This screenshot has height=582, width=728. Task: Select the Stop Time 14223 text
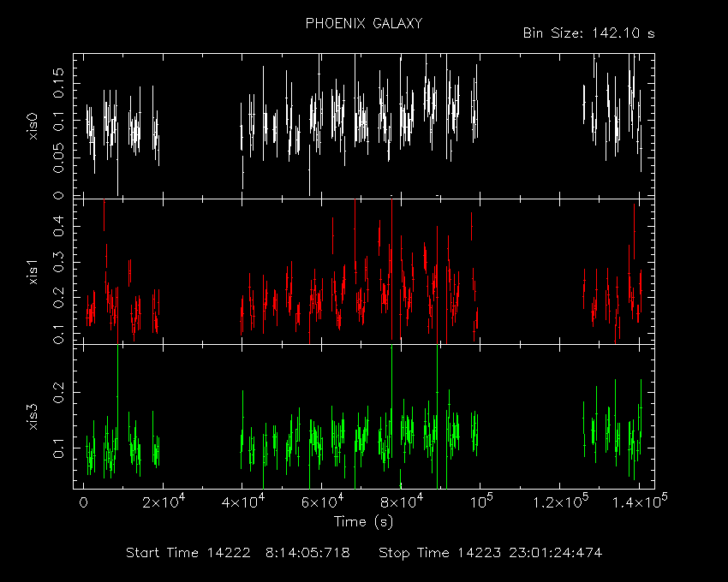pyautogui.click(x=439, y=553)
